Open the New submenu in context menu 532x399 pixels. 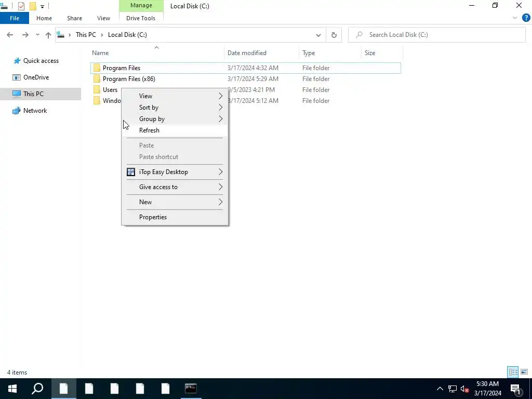[175, 202]
